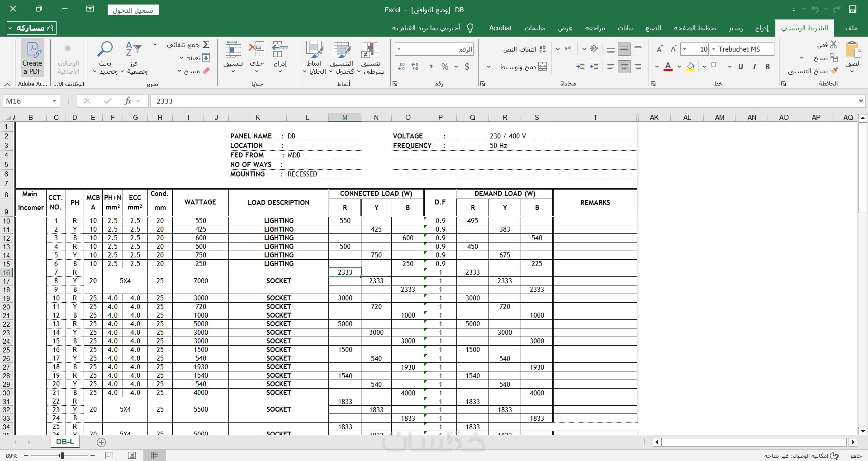Open the Fill menu
This screenshot has height=461, width=868.
[x=195, y=58]
